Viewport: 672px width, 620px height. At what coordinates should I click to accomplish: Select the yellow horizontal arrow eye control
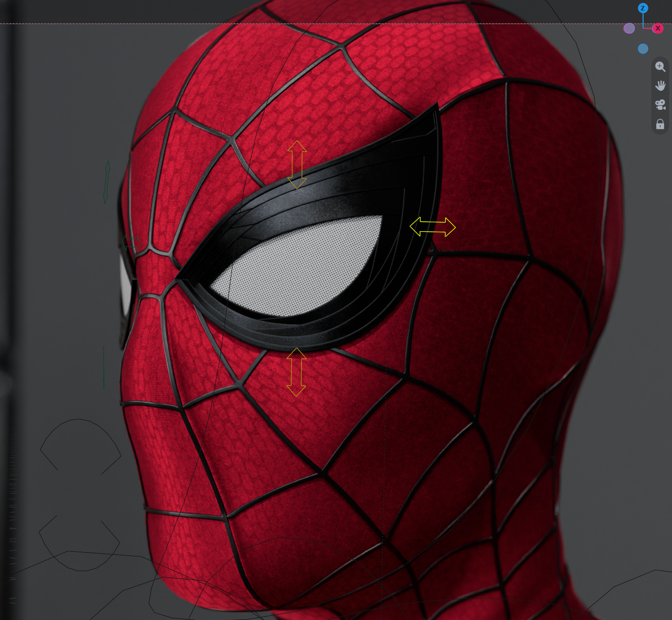click(432, 227)
